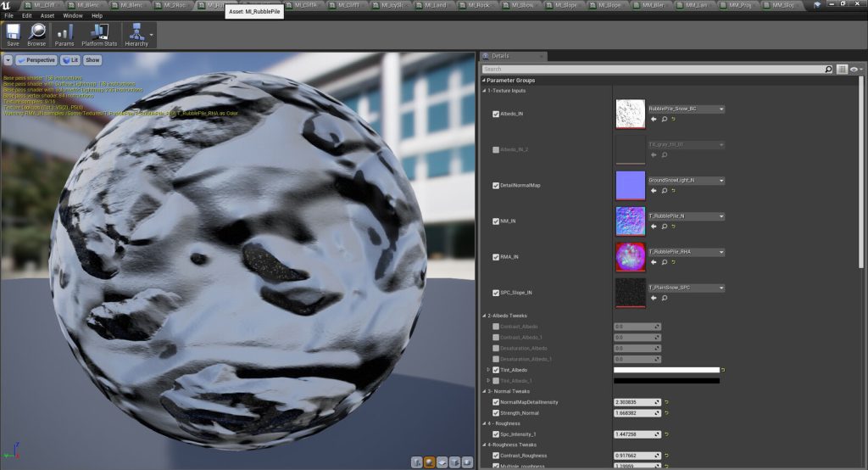Click the white Tint_Albedo color swatch
This screenshot has height=470, width=868.
[666, 370]
